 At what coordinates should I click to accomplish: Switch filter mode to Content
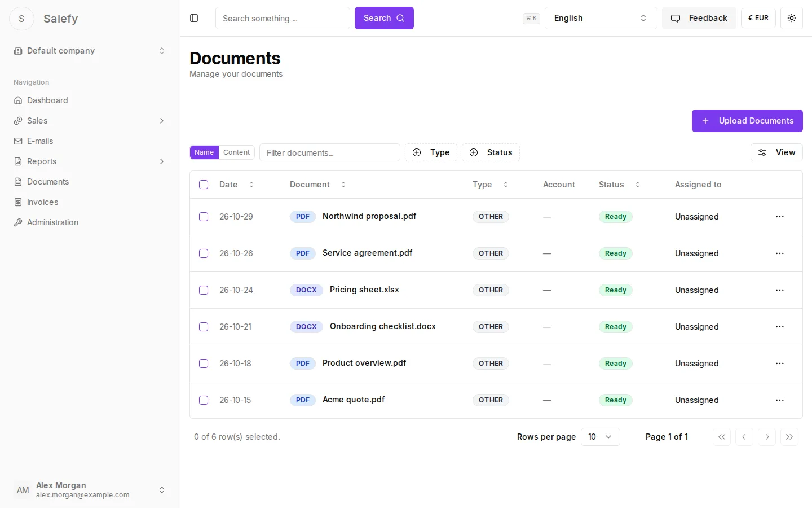236,152
